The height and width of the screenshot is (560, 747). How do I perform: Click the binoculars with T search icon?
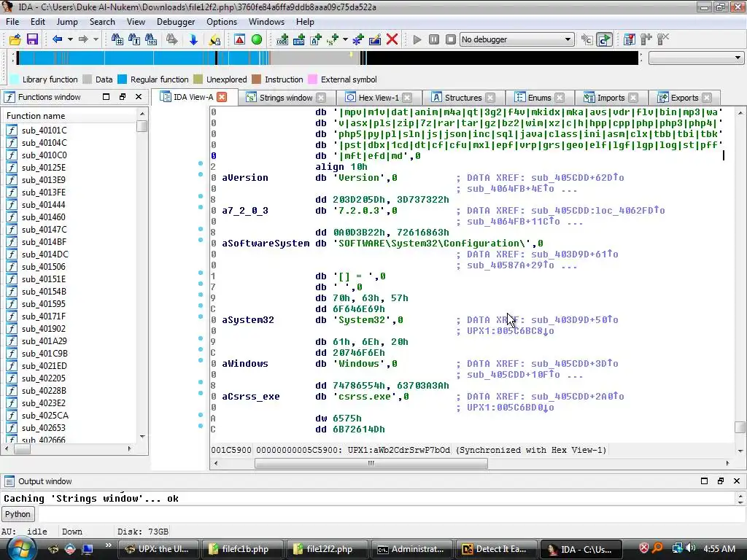click(x=134, y=39)
